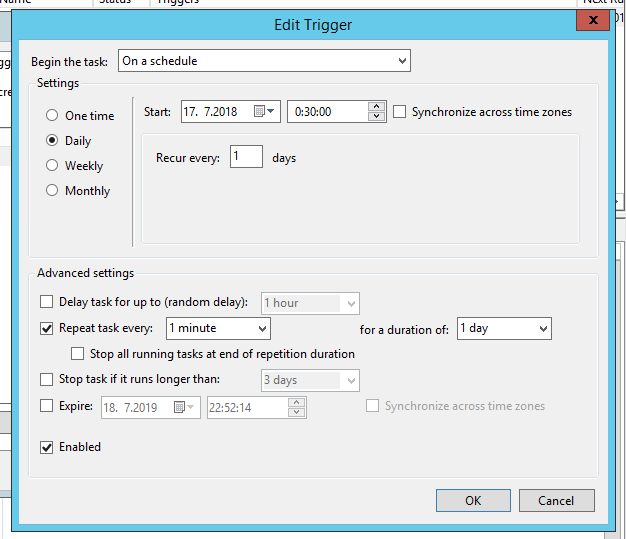Choose the Monthly schedule option
Image resolution: width=626 pixels, height=539 pixels.
(52, 191)
